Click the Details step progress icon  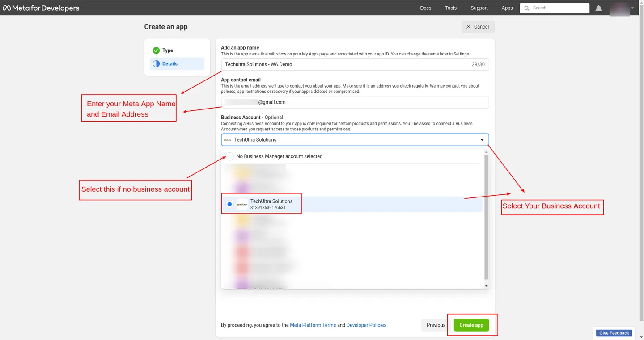tap(156, 64)
